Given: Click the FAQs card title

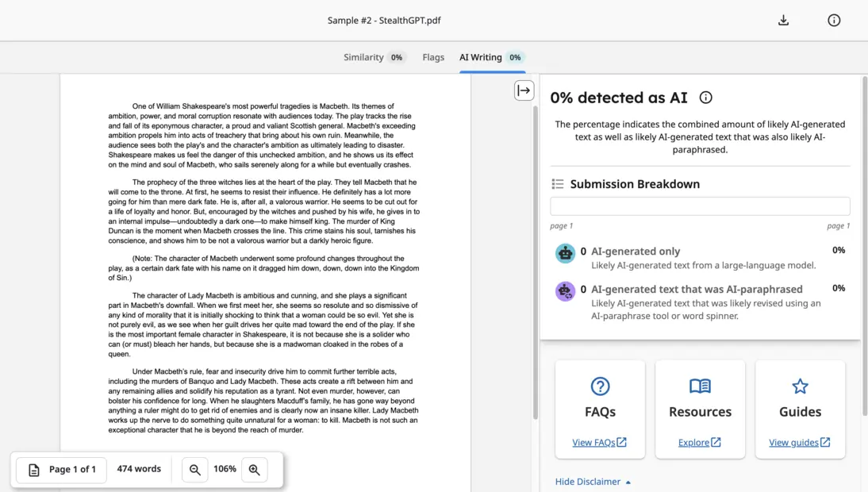Looking at the screenshot, I should click(x=600, y=412).
